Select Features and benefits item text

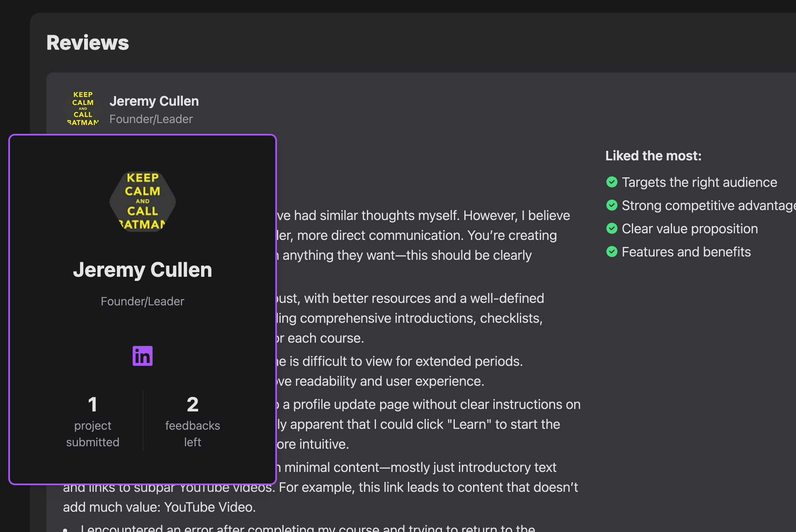pos(686,252)
